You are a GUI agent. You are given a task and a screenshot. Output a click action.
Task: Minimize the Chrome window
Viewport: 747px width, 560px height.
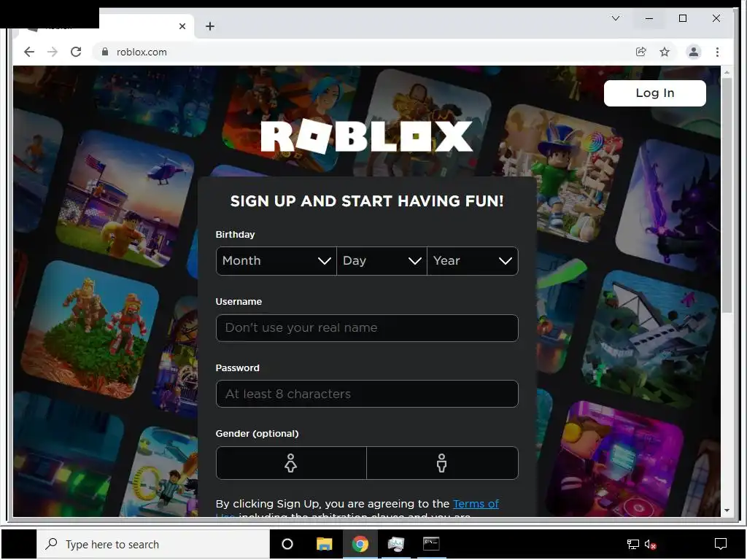pyautogui.click(x=649, y=18)
